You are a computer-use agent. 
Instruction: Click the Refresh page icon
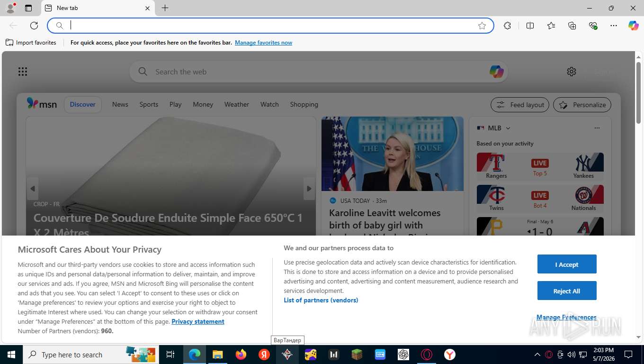pyautogui.click(x=34, y=26)
